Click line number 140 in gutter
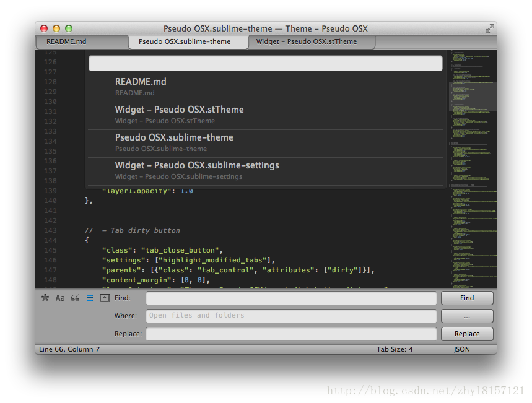The image size is (532, 403). [x=50, y=201]
